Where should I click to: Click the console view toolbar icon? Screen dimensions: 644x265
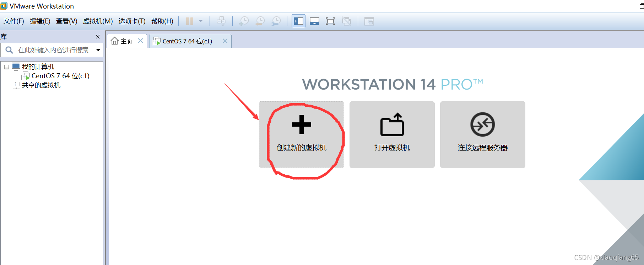coord(369,21)
